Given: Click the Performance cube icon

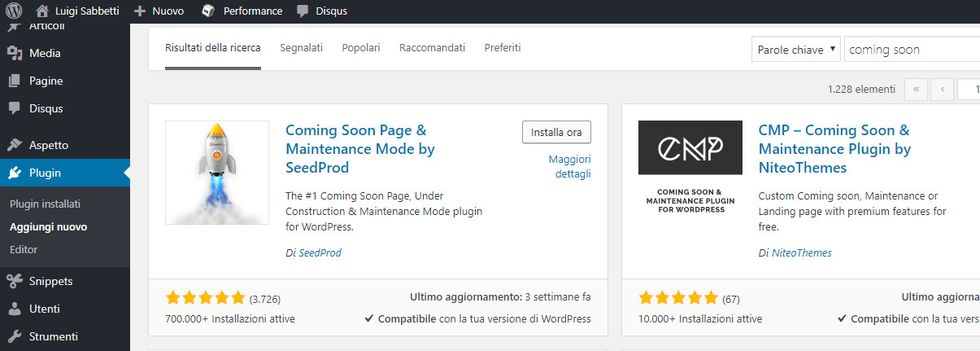Looking at the screenshot, I should (x=208, y=11).
